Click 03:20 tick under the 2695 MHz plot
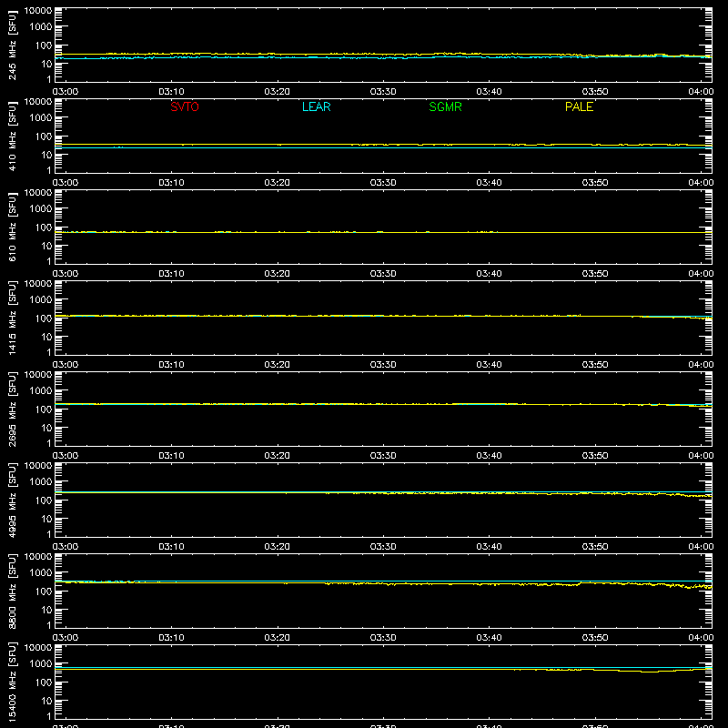Viewport: 728px width, 728px height. coord(278,456)
